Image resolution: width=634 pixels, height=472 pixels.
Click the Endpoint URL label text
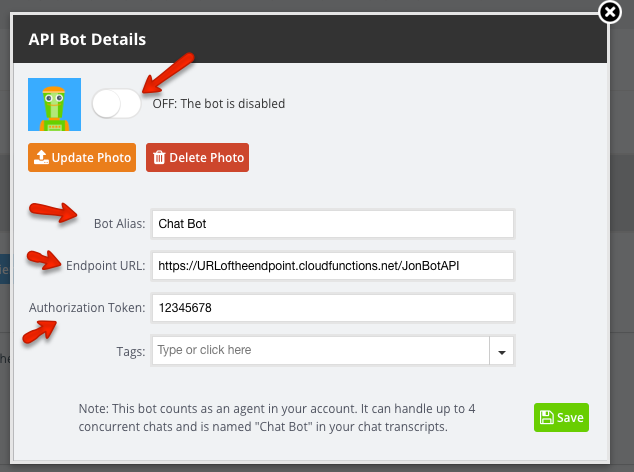[106, 266]
